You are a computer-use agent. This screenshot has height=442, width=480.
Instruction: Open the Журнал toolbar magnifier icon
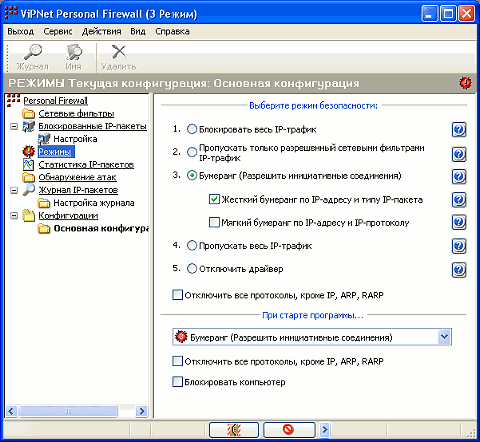[33, 52]
